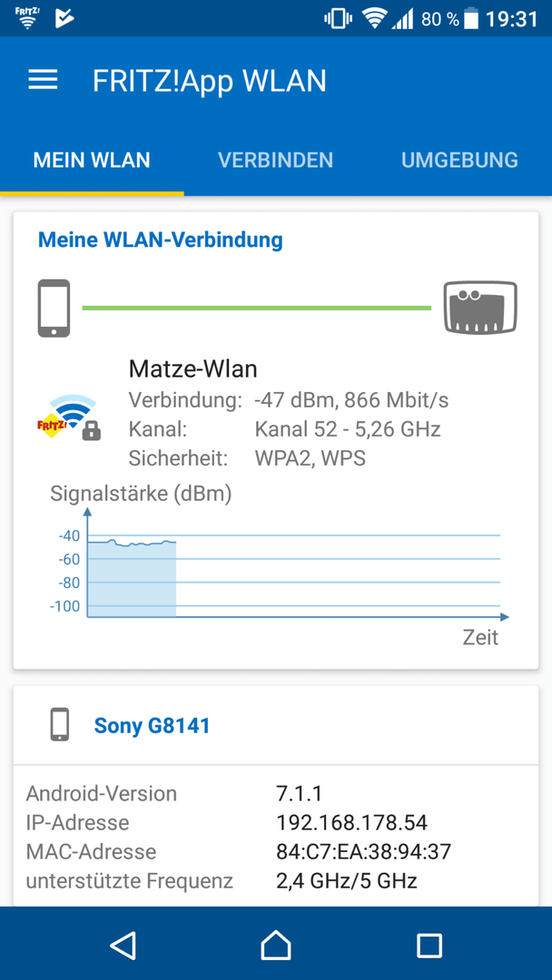Viewport: 552px width, 980px height.
Task: Select the MEIN WLAN tab
Action: coord(92,160)
